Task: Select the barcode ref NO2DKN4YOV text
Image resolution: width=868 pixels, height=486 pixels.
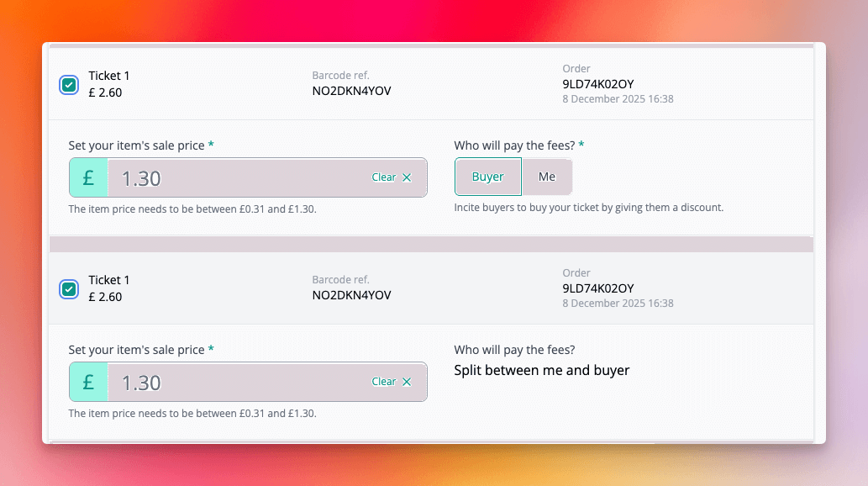Action: coord(351,90)
